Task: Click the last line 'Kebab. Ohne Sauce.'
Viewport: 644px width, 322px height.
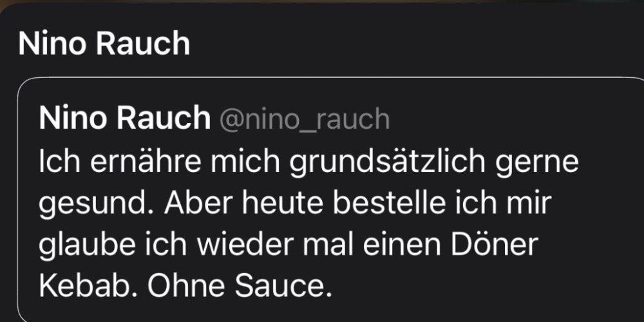Action: pyautogui.click(x=185, y=285)
